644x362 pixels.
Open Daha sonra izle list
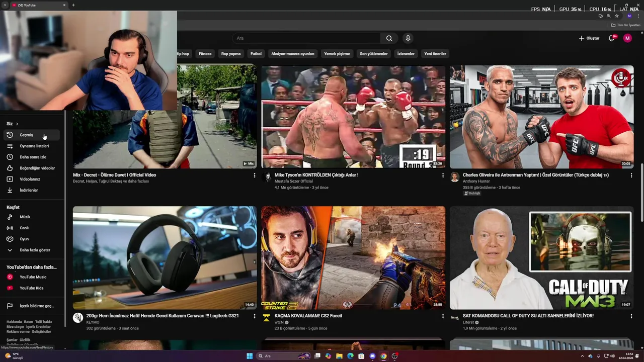coord(31,157)
